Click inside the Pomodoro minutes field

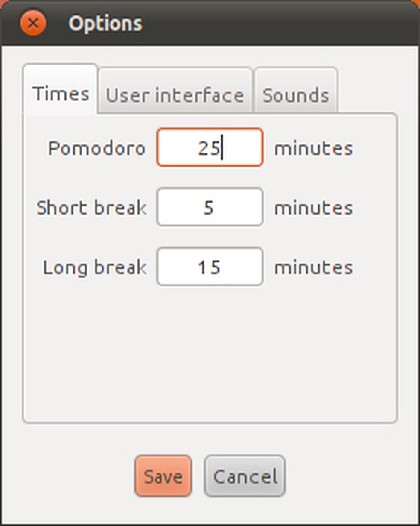210,147
